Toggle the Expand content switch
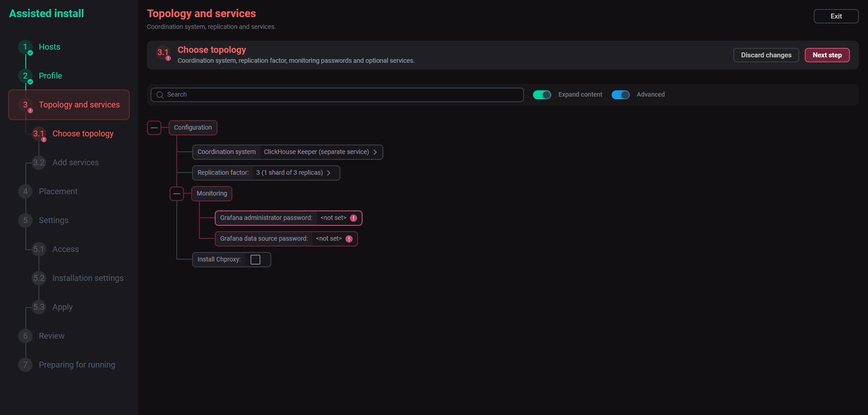The image size is (868, 415). click(x=542, y=95)
